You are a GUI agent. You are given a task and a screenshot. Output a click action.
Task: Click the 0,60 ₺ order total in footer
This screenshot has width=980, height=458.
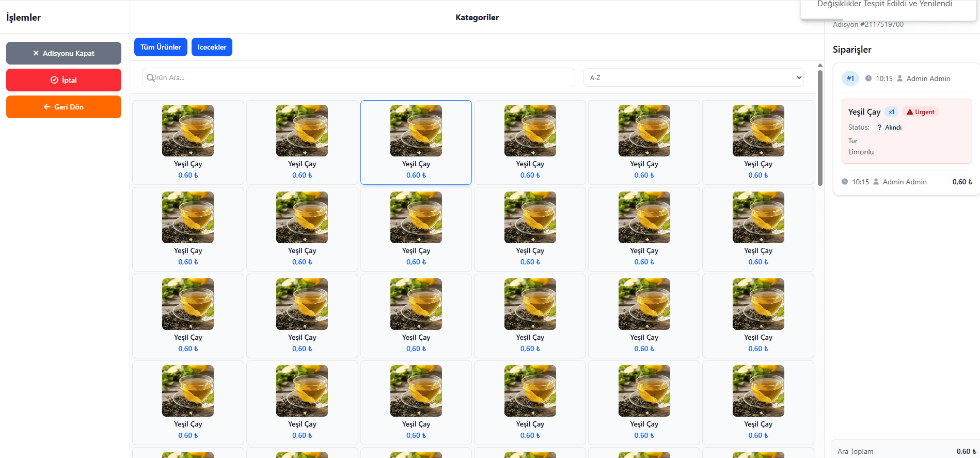962,182
